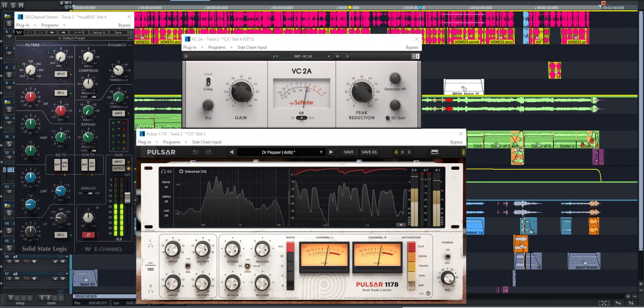
Task: Select zoom preset 2
Action: point(48,298)
